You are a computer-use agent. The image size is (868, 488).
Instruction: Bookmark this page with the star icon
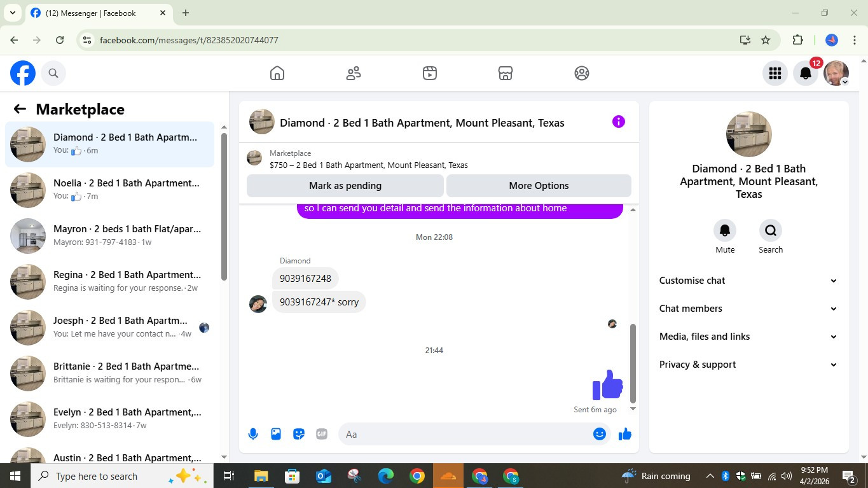(x=766, y=39)
